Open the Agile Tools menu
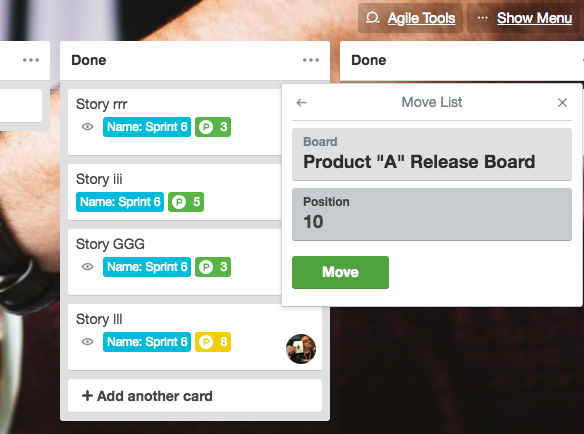The width and height of the screenshot is (584, 434). 421,18
